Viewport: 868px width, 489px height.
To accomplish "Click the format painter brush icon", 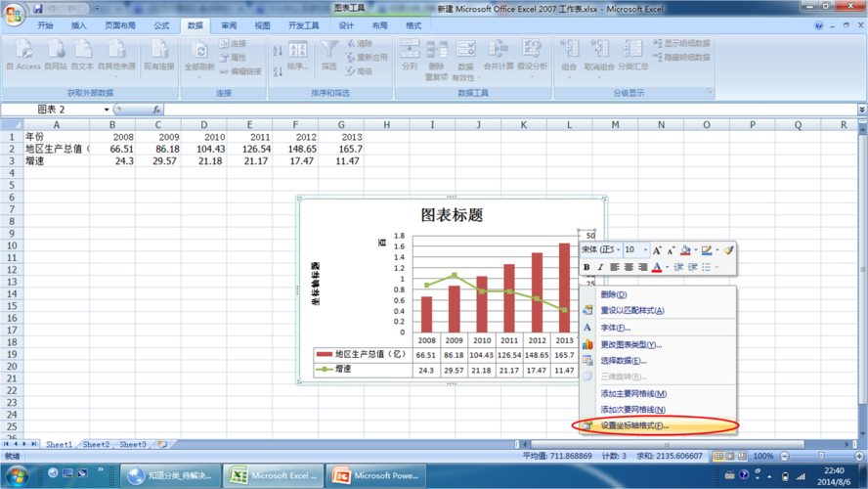I will click(x=728, y=250).
